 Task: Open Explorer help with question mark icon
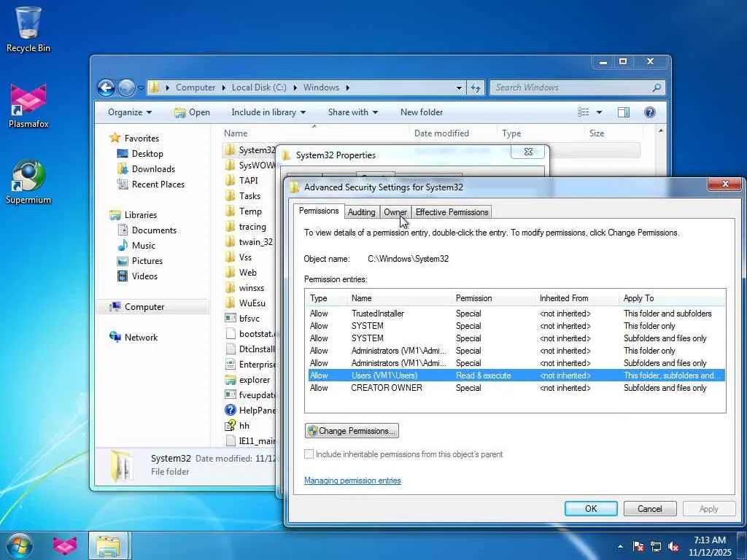pos(650,112)
